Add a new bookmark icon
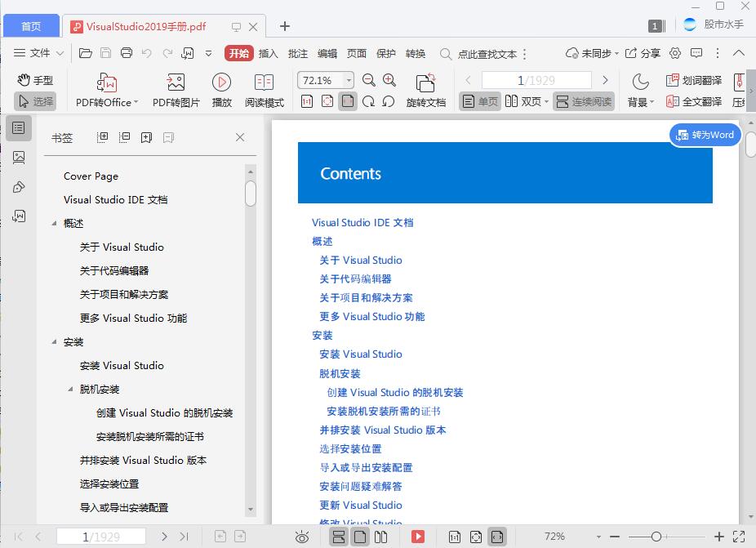 [x=147, y=138]
